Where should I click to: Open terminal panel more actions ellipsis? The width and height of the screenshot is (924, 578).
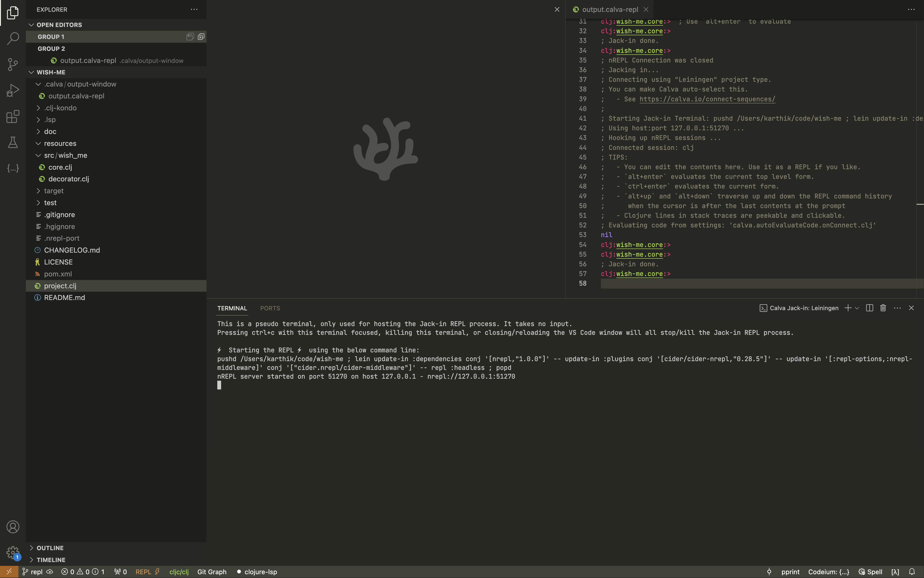click(x=897, y=308)
